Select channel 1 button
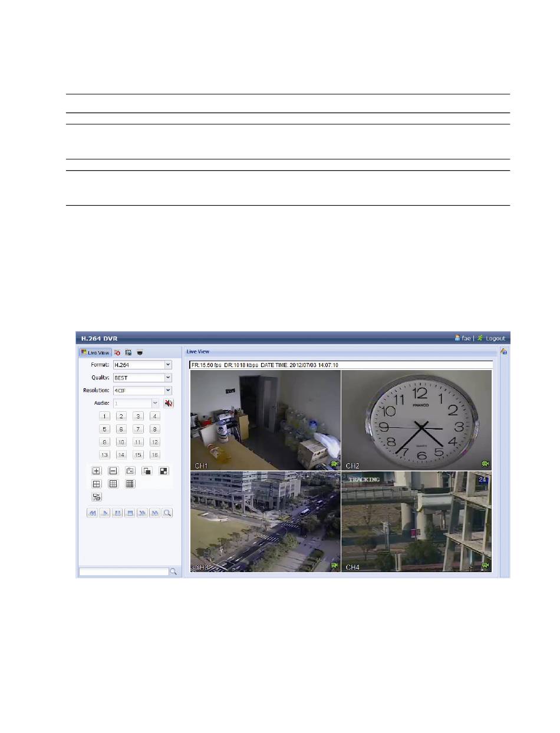Screen dimensions: 560x733 [x=104, y=416]
